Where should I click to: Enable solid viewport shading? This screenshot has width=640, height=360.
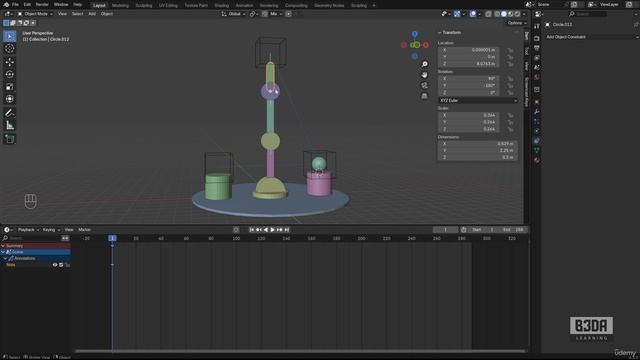(x=504, y=14)
